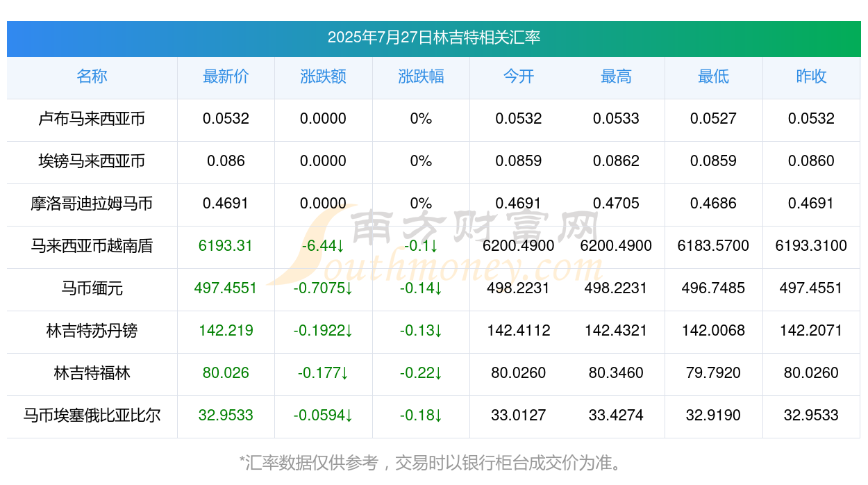Image resolution: width=868 pixels, height=485 pixels.
Task: Select the row name 林吉特苏丹镑
Action: pyautogui.click(x=92, y=331)
